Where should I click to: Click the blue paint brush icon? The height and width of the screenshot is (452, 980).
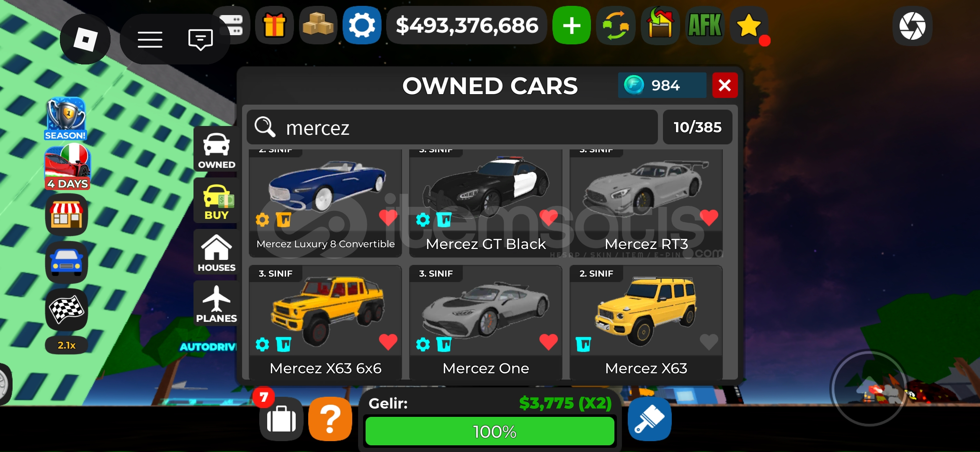pyautogui.click(x=650, y=419)
